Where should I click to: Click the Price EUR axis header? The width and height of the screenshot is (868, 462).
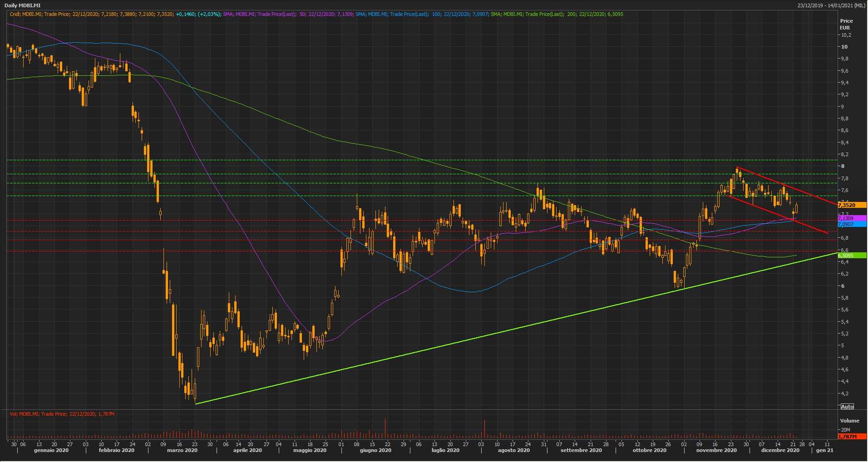tap(846, 24)
